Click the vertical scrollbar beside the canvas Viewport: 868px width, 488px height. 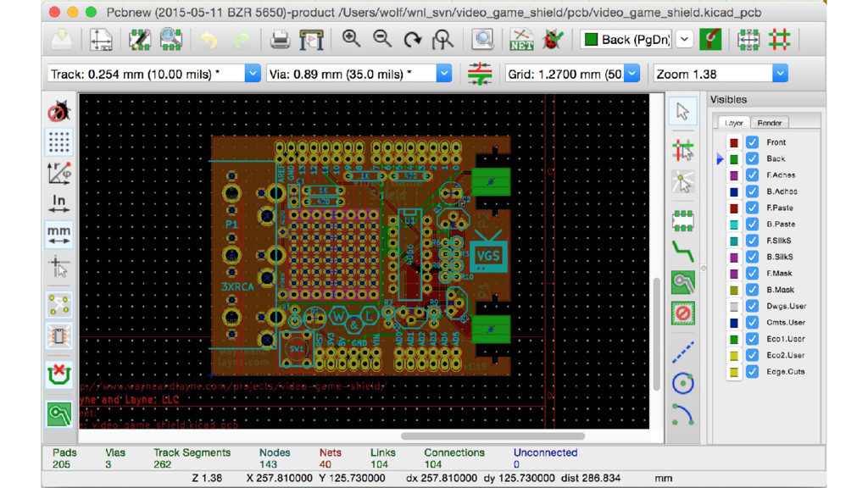point(657,334)
